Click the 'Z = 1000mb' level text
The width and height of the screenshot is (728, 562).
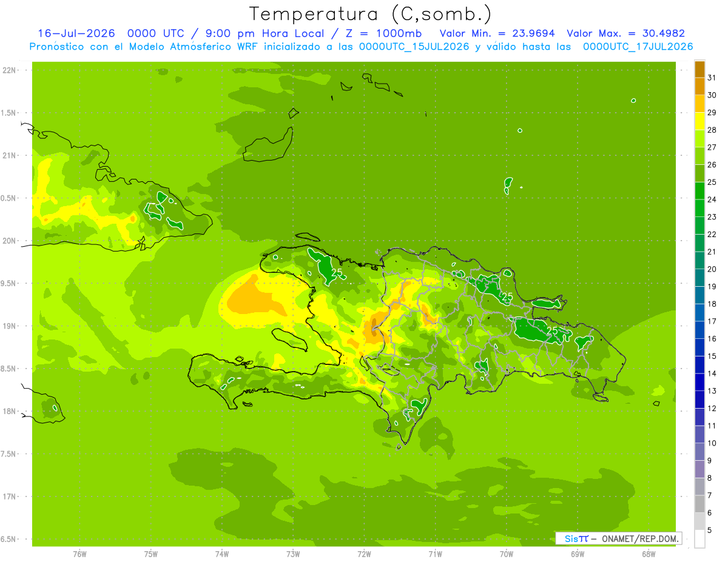click(384, 33)
